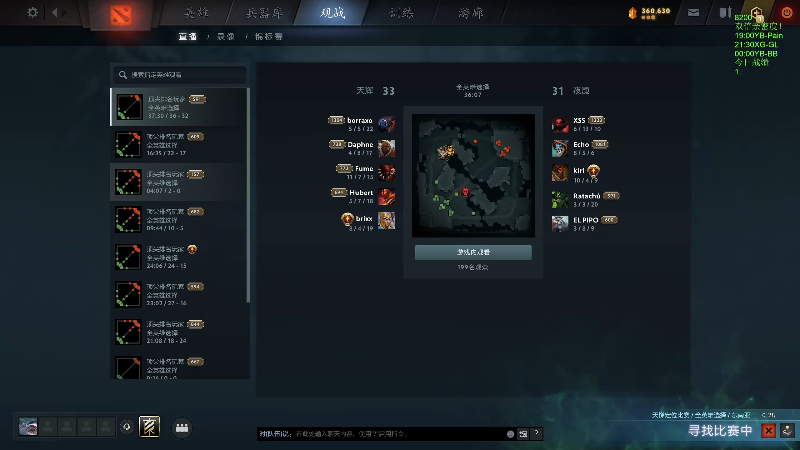This screenshot has width=800, height=450.
Task: Click the live games list scrollbar
Action: (x=248, y=195)
